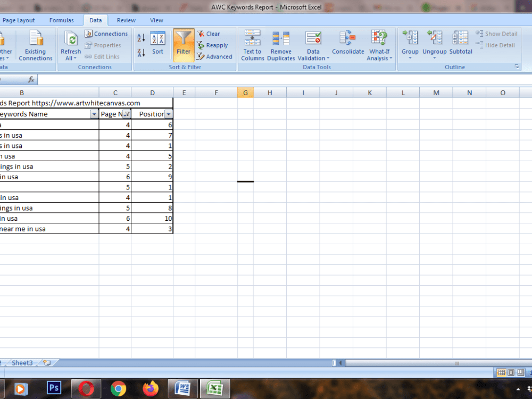The width and height of the screenshot is (532, 399).
Task: Expand the Ungroup dropdown arrow
Action: [x=434, y=58]
